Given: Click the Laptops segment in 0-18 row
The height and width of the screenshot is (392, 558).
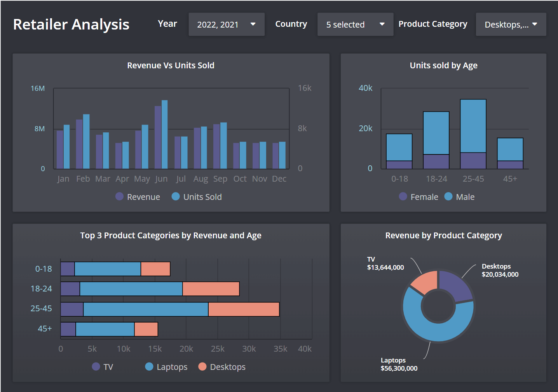Looking at the screenshot, I should point(108,269).
